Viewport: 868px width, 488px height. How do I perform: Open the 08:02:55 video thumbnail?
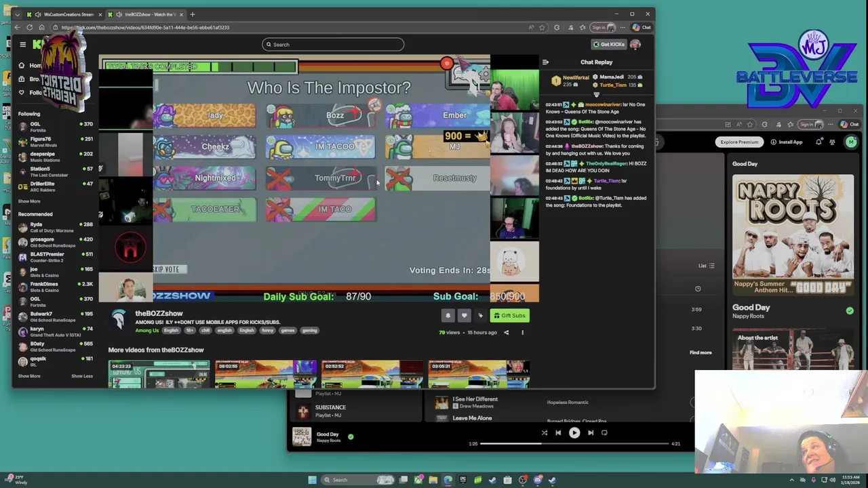(265, 374)
